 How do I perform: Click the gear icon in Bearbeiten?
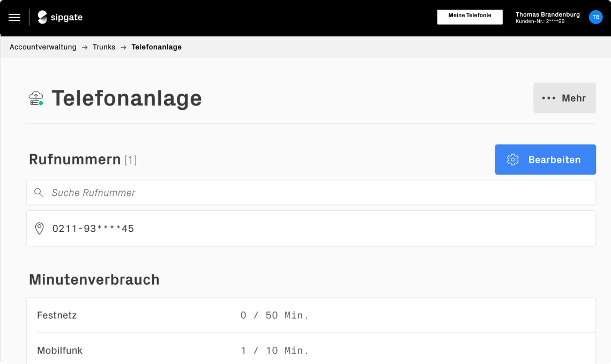[513, 160]
